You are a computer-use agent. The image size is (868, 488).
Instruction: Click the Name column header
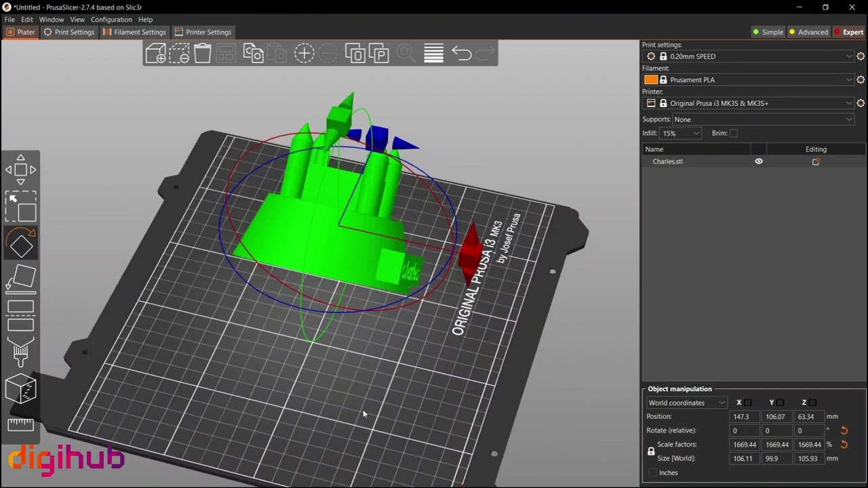coord(696,149)
